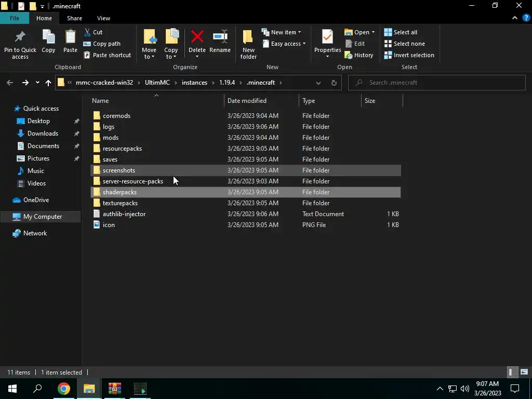Select My Computer in navigation pane
Image resolution: width=532 pixels, height=399 pixels.
[43, 217]
